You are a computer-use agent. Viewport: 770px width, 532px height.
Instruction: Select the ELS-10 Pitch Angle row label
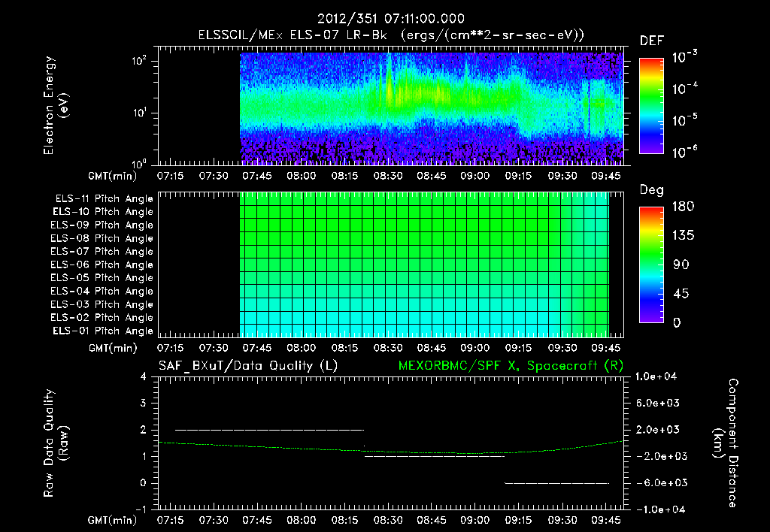pyautogui.click(x=103, y=212)
